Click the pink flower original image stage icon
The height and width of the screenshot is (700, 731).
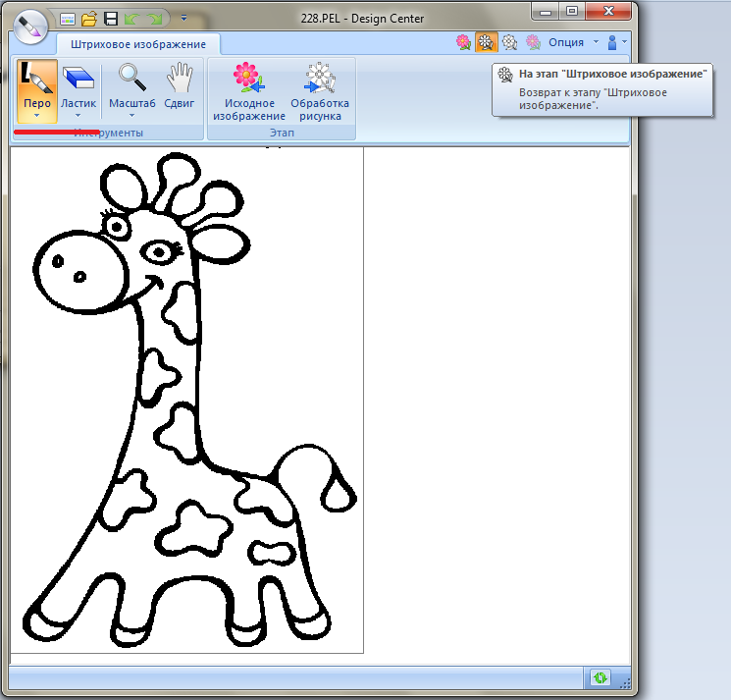point(463,42)
